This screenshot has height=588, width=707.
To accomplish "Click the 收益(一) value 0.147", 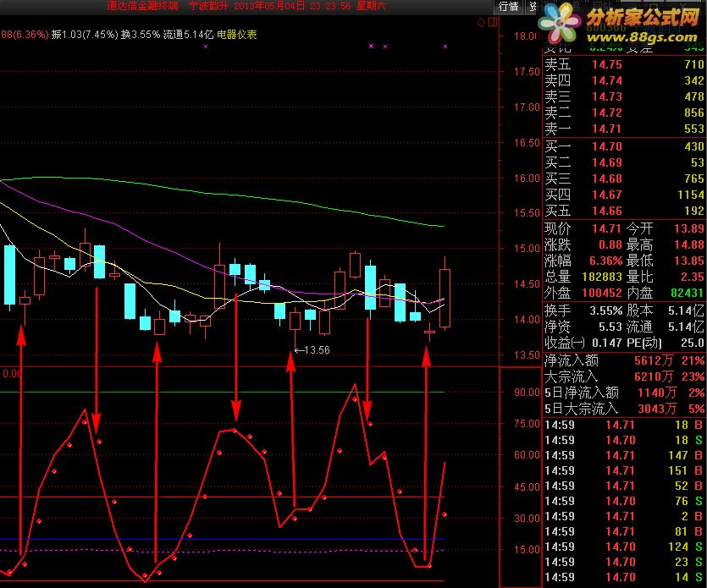I will point(607,343).
